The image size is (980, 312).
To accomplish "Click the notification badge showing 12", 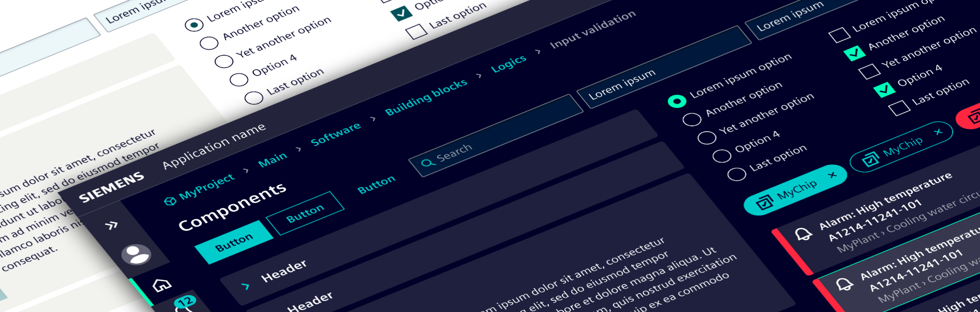I will [185, 302].
